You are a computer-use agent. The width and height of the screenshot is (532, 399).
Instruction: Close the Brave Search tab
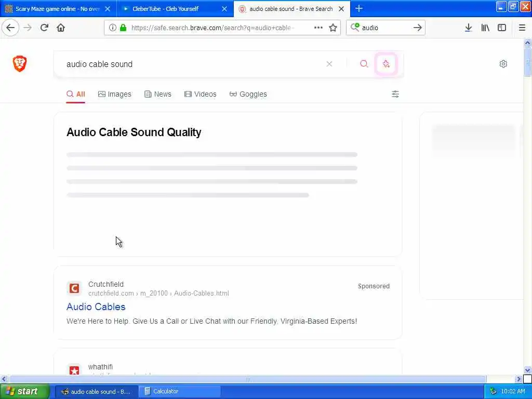point(342,9)
